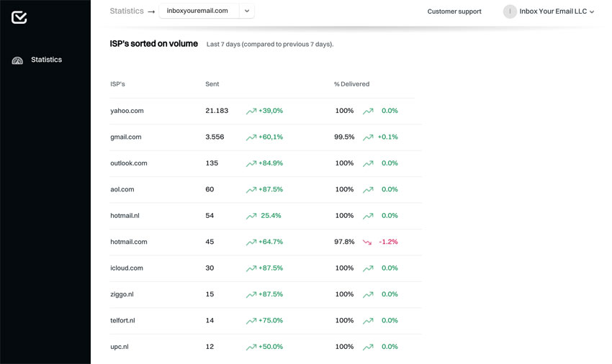The height and width of the screenshot is (364, 612).
Task: Click the arrow next to Statistics breadcrumb
Action: click(151, 12)
